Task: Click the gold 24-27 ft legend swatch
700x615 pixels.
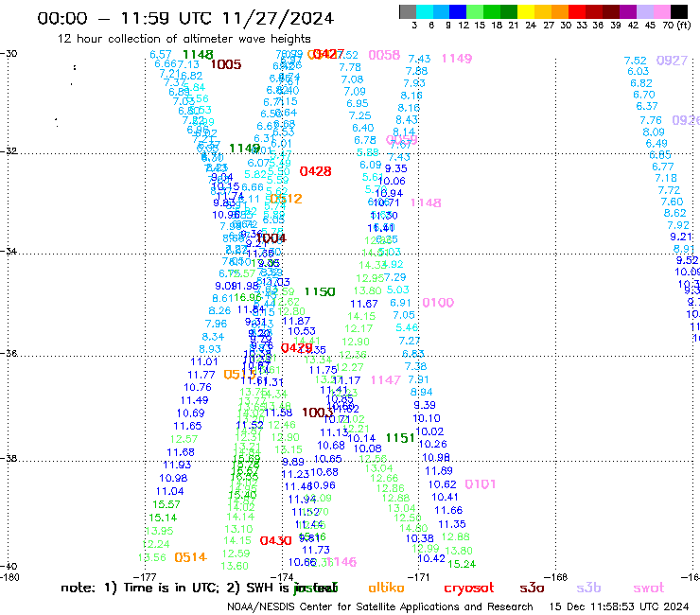Action: pyautogui.click(x=543, y=11)
